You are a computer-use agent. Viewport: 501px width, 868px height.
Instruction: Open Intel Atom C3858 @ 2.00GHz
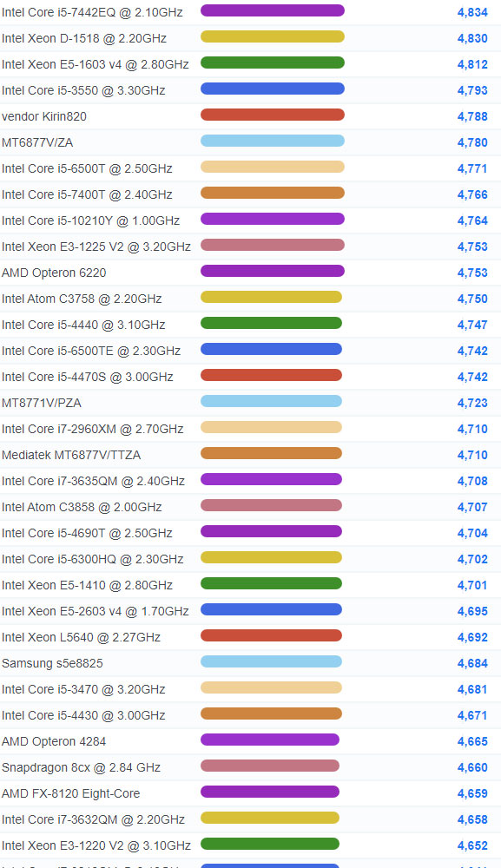[x=82, y=507]
